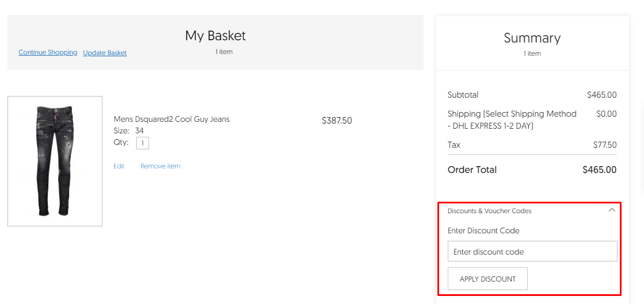The height and width of the screenshot is (304, 644).
Task: Click the Size: 34 text
Action: (128, 131)
